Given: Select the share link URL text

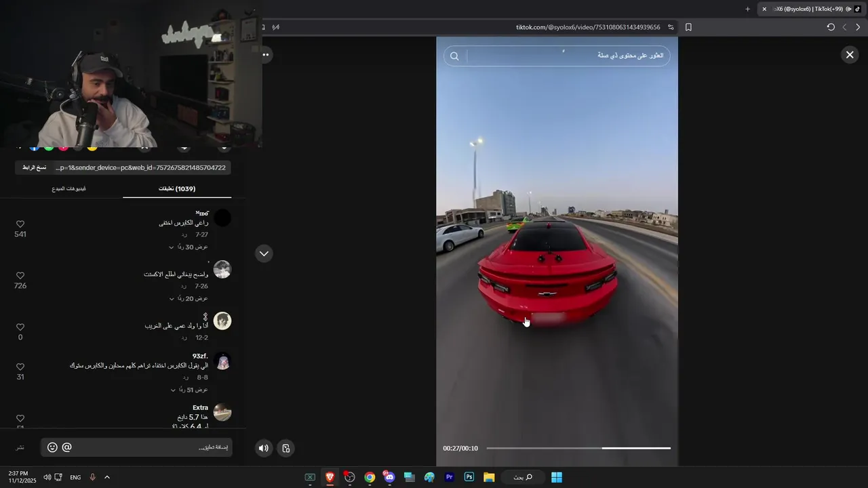Looking at the screenshot, I should pos(140,167).
